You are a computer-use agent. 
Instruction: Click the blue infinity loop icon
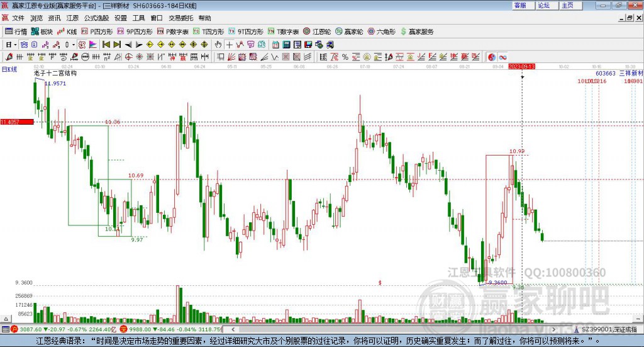pyautogui.click(x=502, y=57)
